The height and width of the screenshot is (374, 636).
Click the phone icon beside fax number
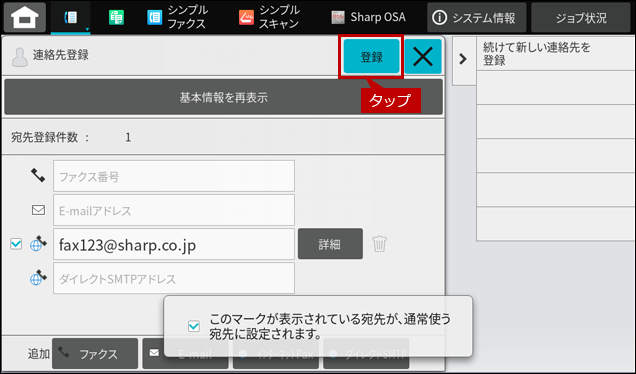click(x=38, y=175)
